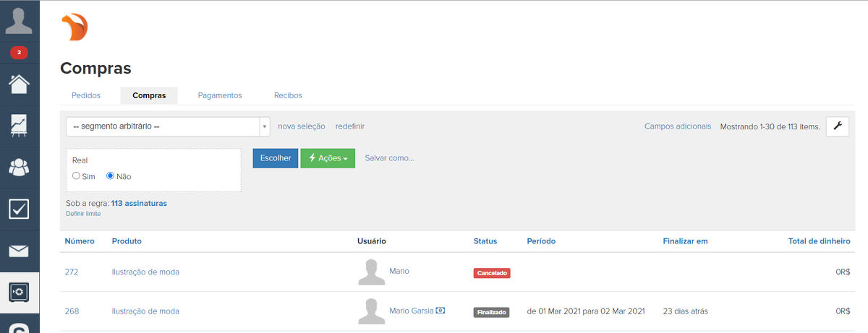This screenshot has width=868, height=333.
Task: Select the 'Sim' radio option
Action: click(77, 176)
